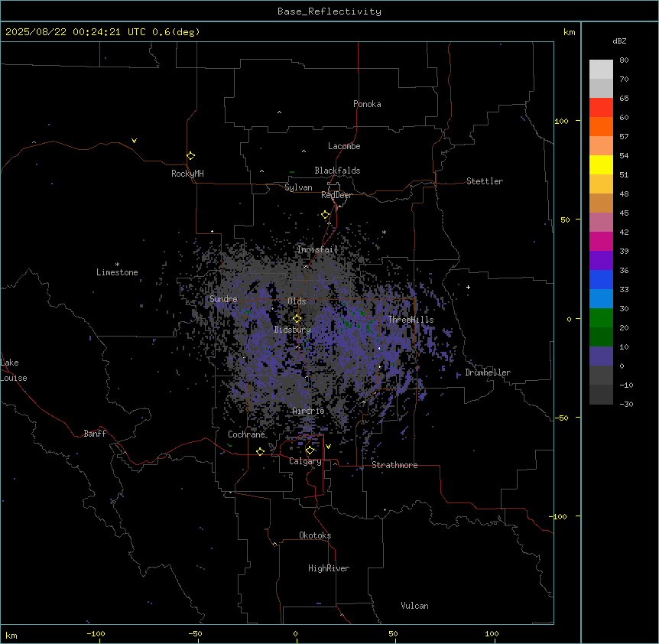Select the Strathmore label

click(x=394, y=465)
